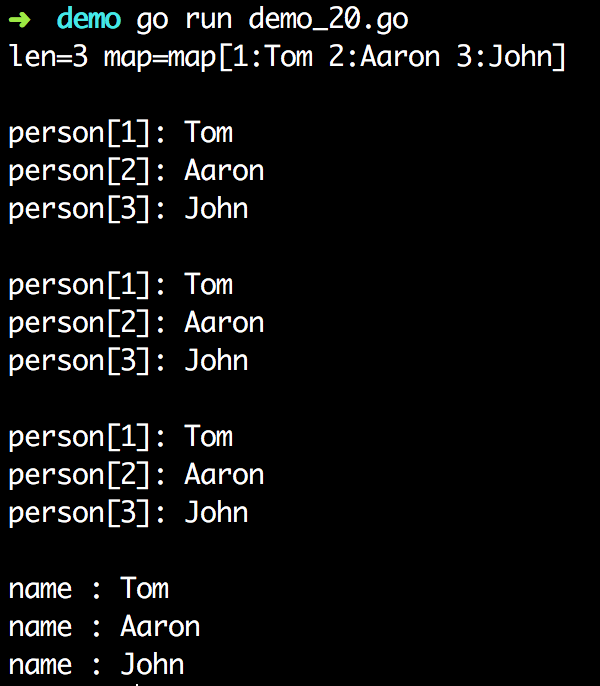Click person[2] label in third block
The image size is (600, 686).
tap(80, 476)
